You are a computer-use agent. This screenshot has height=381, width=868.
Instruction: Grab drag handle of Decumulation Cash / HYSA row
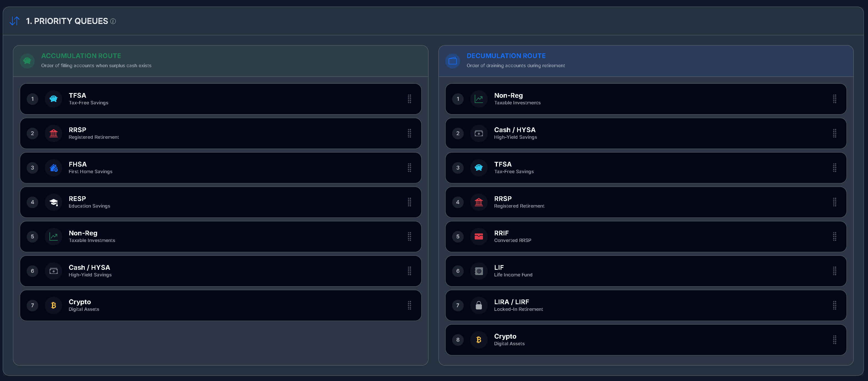(x=835, y=133)
